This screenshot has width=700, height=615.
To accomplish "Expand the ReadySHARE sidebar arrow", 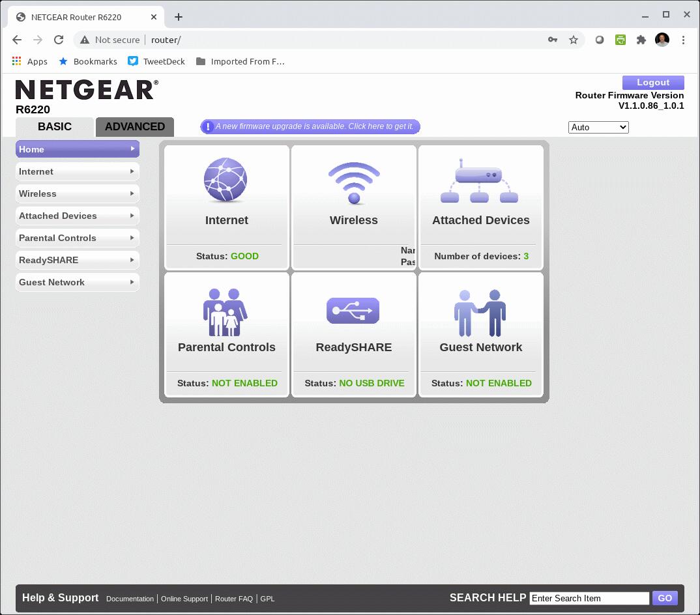I will pyautogui.click(x=132, y=260).
